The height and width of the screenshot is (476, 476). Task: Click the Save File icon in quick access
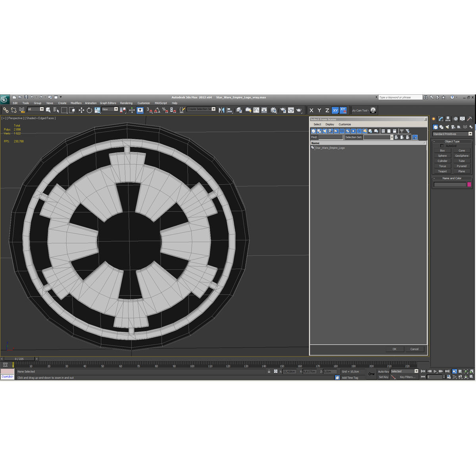pyautogui.click(x=26, y=97)
